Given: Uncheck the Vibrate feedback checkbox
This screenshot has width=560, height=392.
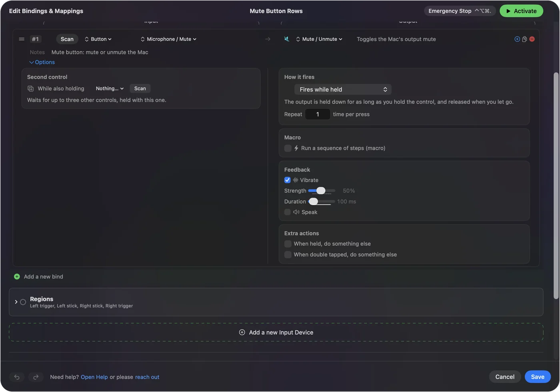Looking at the screenshot, I should tap(288, 180).
